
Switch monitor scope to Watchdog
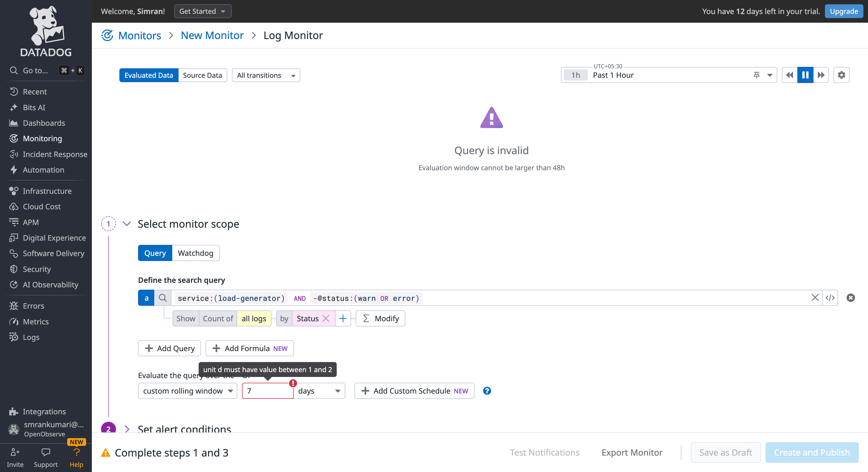point(195,253)
